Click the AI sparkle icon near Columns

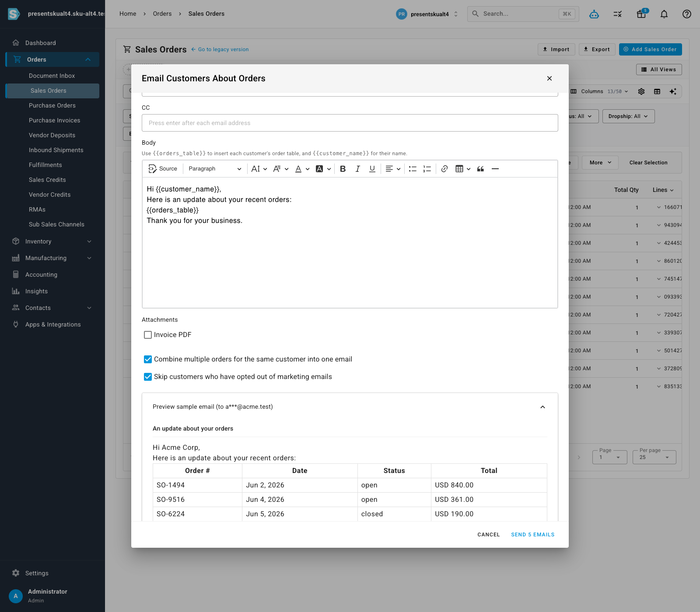click(x=673, y=91)
